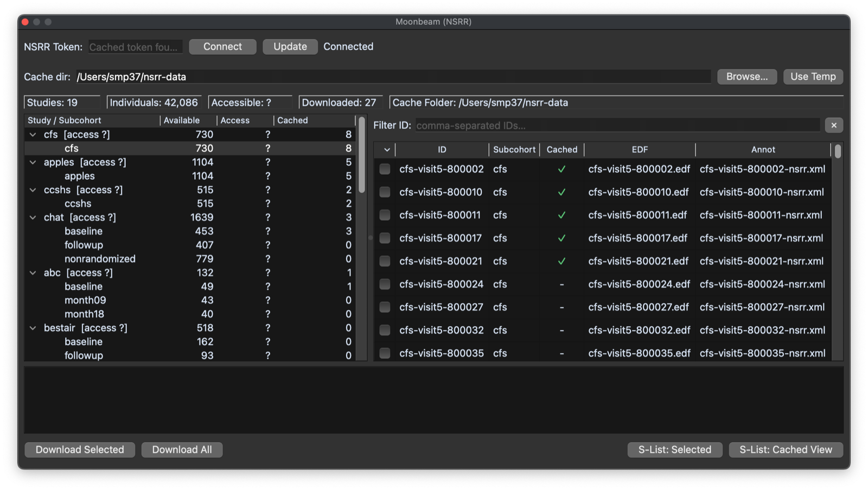Sort by the Available column header
The image size is (868, 490).
182,120
